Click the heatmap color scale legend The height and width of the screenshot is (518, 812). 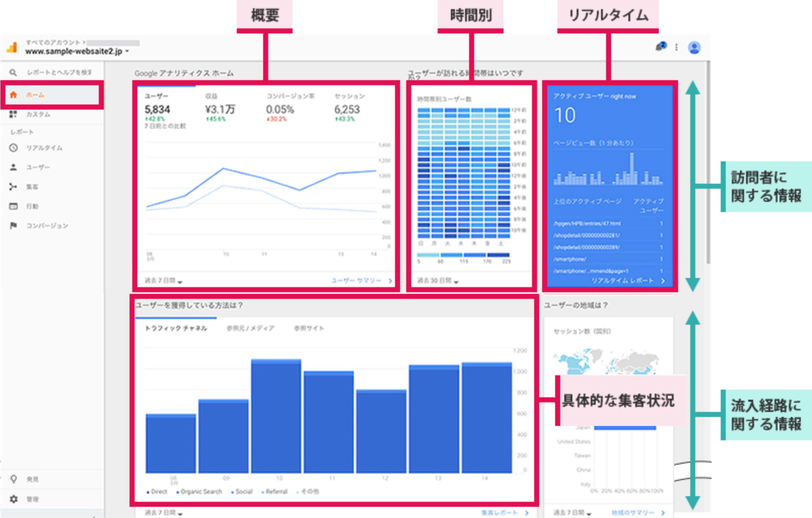tap(463, 258)
